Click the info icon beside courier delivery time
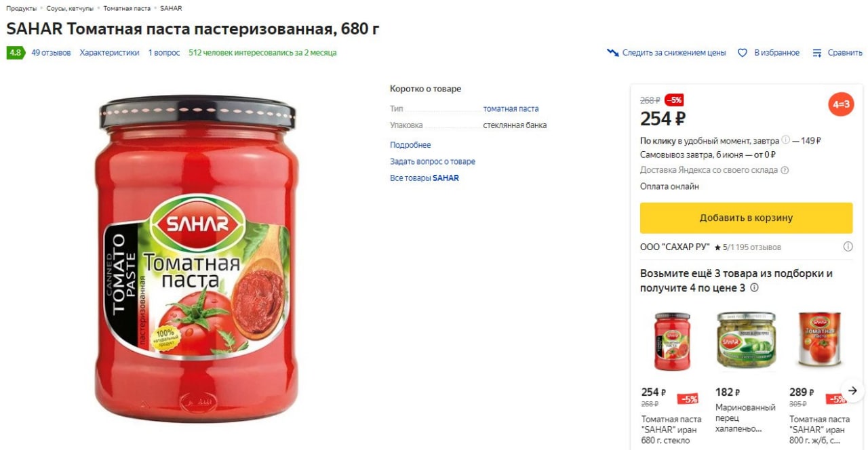 (785, 140)
